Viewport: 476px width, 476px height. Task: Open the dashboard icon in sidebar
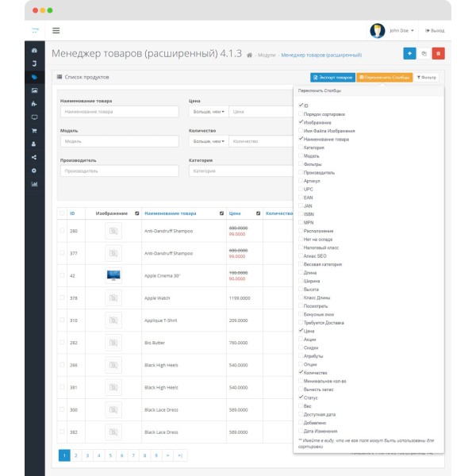tap(34, 51)
